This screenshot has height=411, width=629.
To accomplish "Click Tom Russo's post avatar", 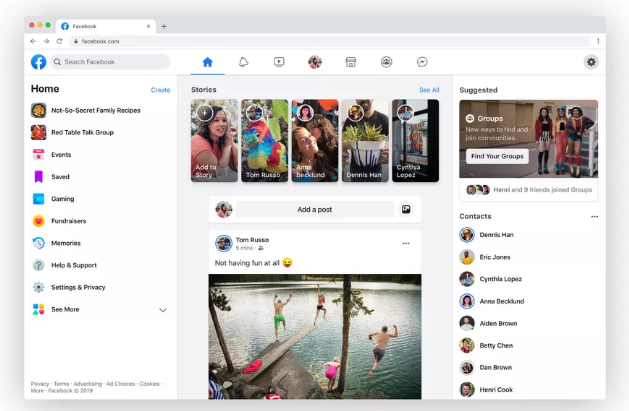I will [224, 243].
